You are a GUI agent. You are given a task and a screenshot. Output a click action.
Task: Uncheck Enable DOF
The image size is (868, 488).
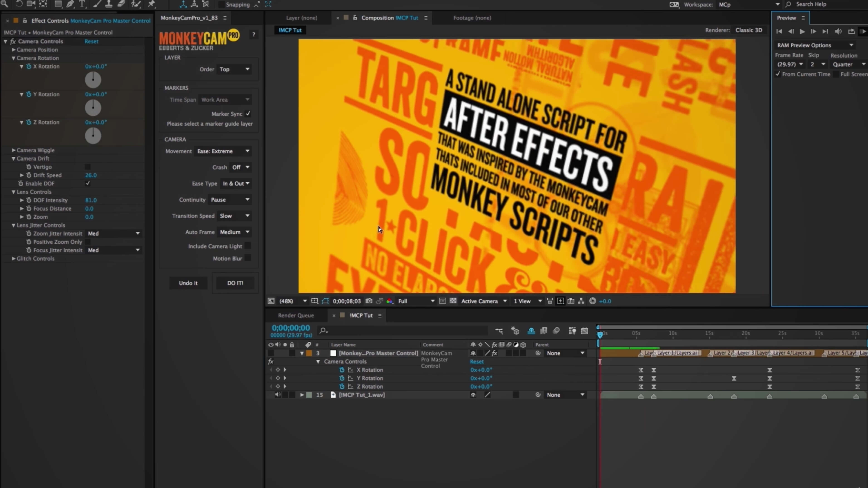88,183
